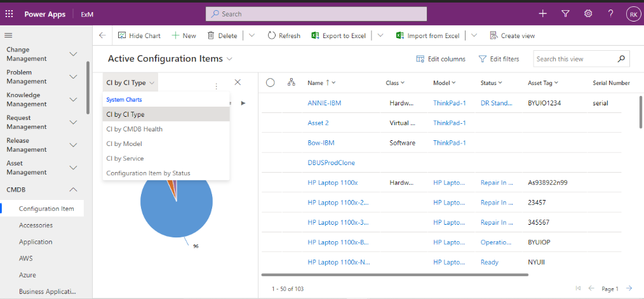Click chart legend next arrow
The image size is (644, 299).
pos(243,103)
